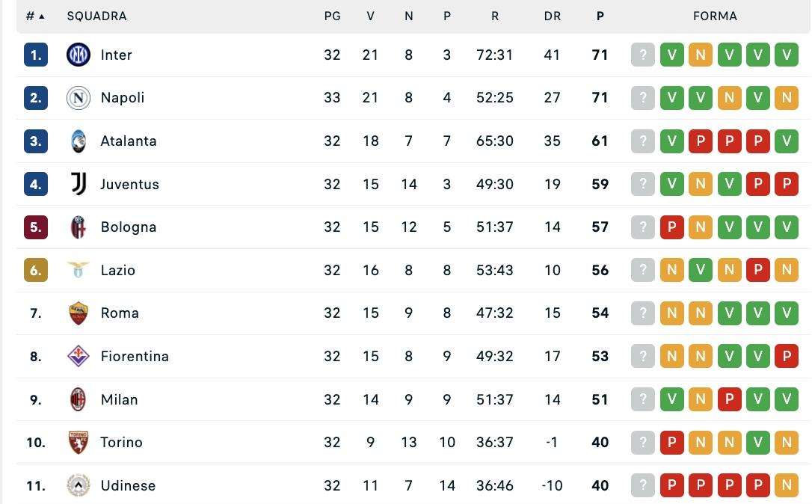Viewport: 812px width, 504px height.
Task: Click Inter's gray question mark form badge
Action: [643, 55]
